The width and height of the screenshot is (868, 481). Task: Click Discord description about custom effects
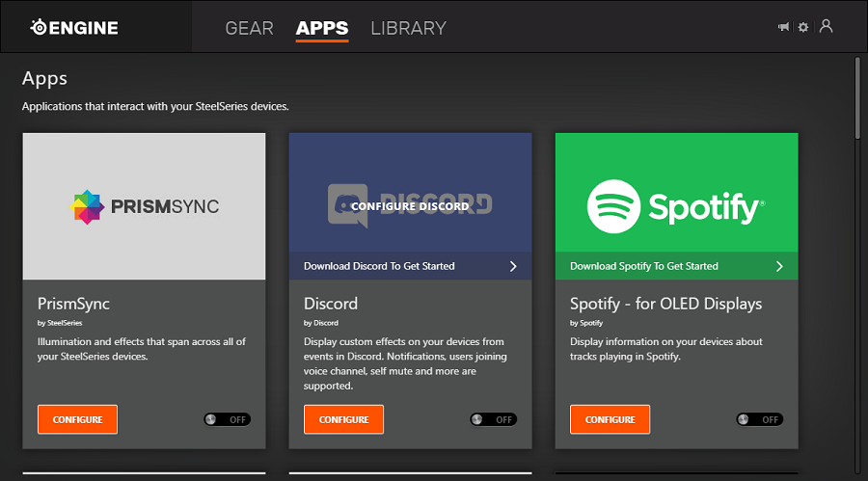(x=405, y=363)
